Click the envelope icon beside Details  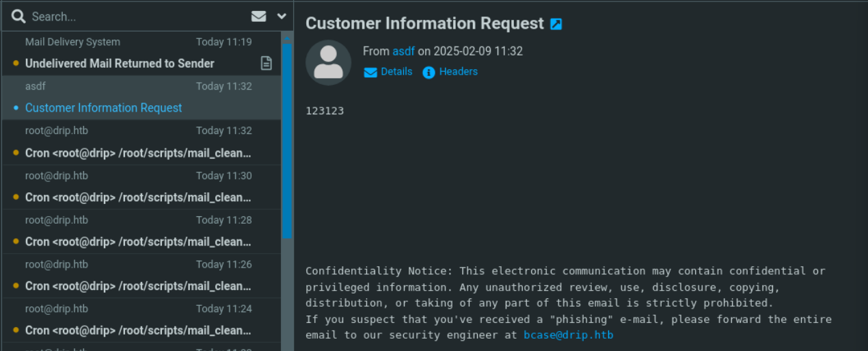(x=370, y=73)
